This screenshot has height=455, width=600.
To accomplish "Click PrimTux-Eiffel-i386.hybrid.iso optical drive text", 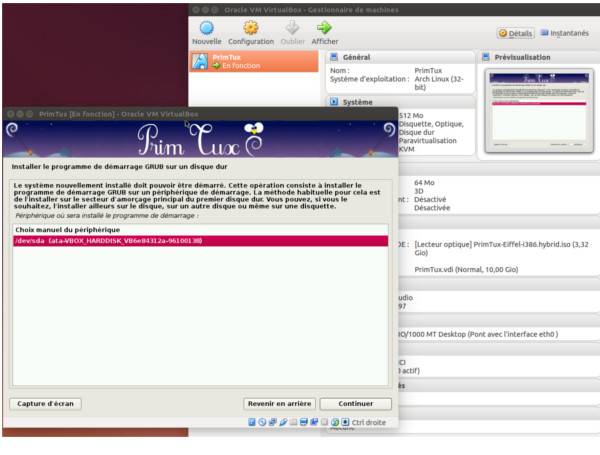I will [x=501, y=248].
